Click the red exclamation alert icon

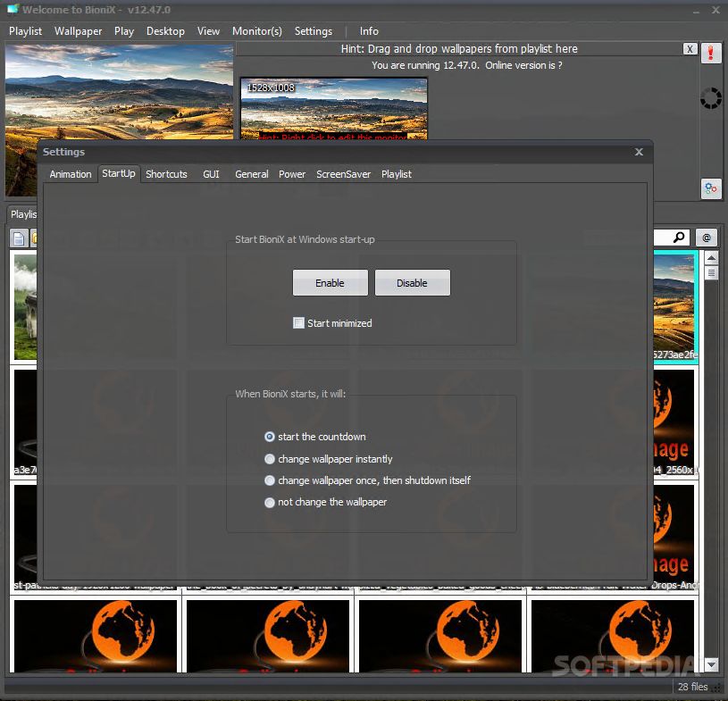[x=711, y=53]
